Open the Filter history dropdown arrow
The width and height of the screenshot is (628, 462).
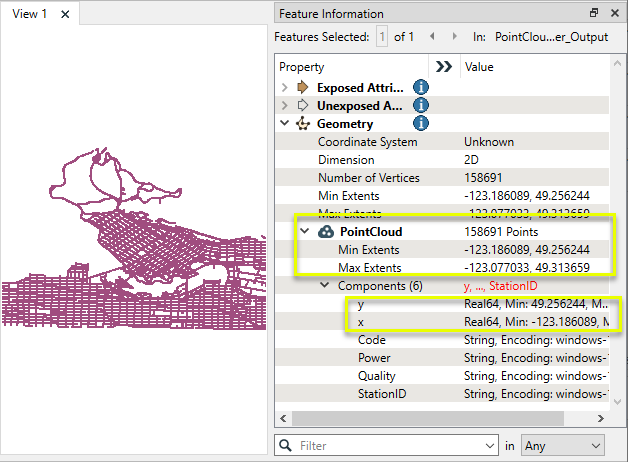pos(489,445)
